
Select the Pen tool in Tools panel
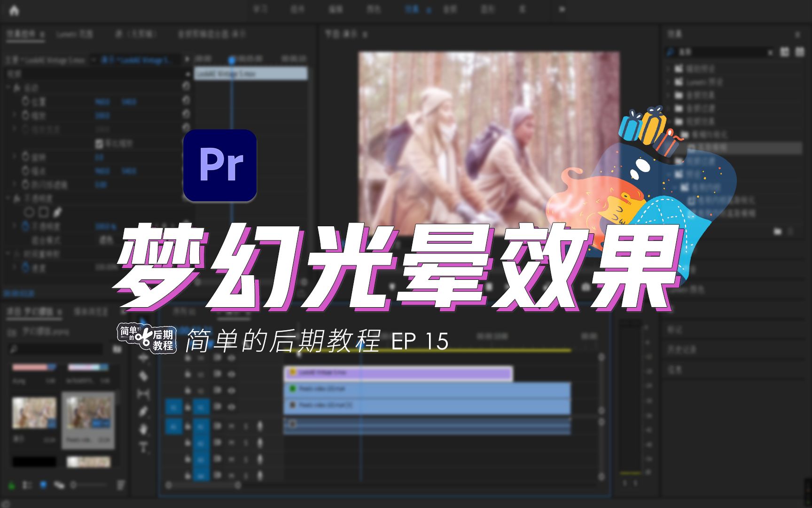click(x=143, y=411)
